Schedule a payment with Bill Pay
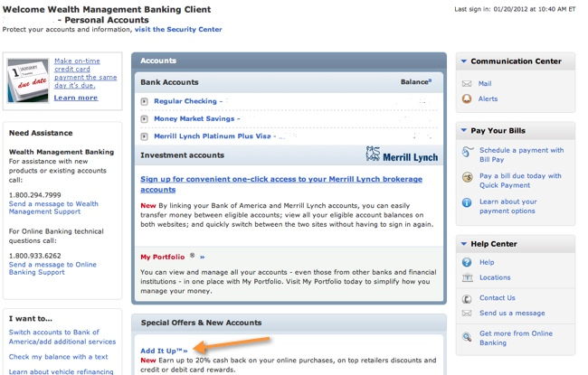 [x=522, y=155]
